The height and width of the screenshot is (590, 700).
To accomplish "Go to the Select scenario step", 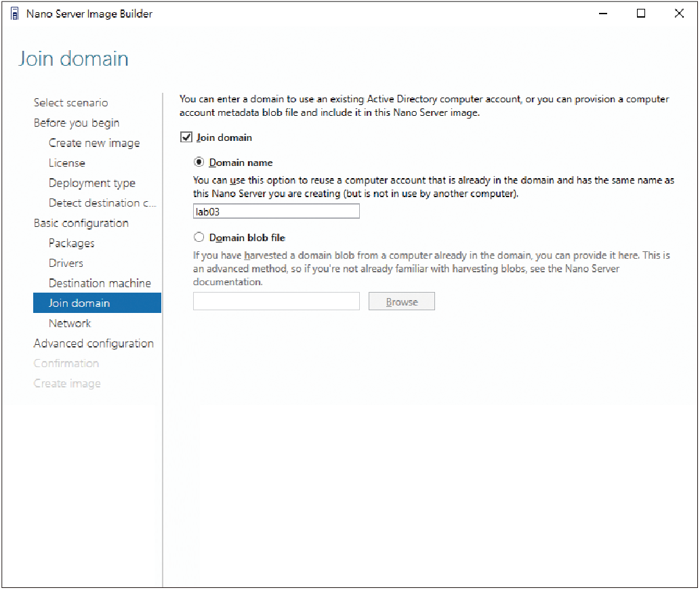I will 71,103.
